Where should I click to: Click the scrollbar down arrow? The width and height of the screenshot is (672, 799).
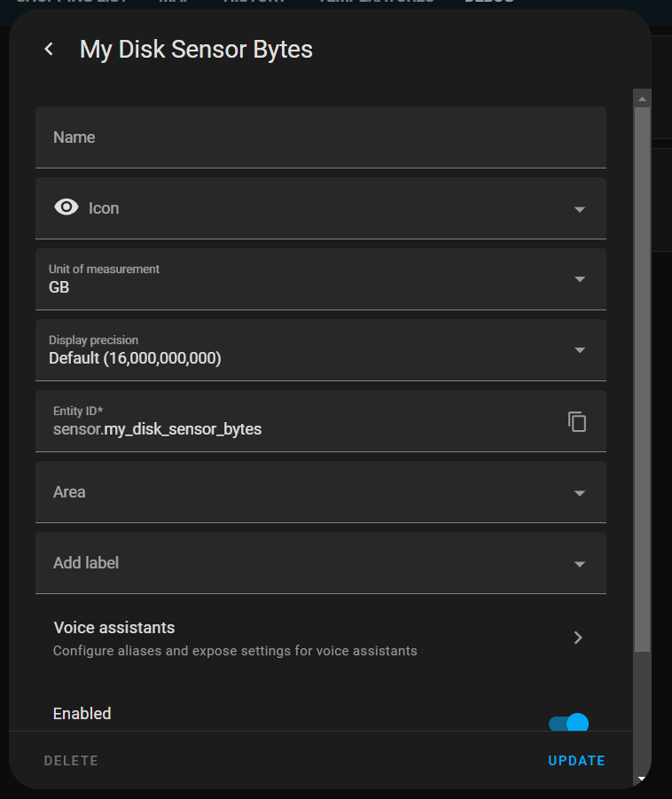click(x=642, y=779)
